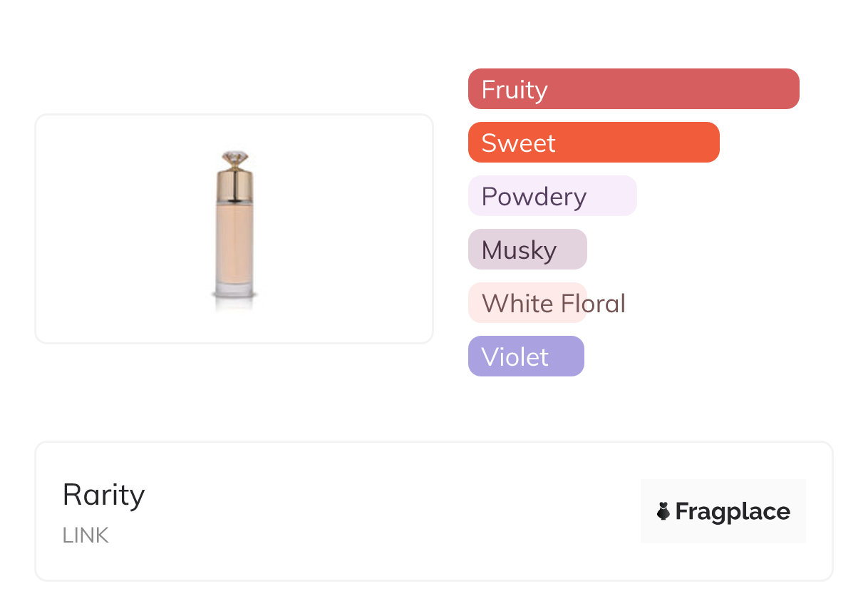
Task: Click the diamond-shaped cap on the perfume bottle
Action: tap(234, 158)
